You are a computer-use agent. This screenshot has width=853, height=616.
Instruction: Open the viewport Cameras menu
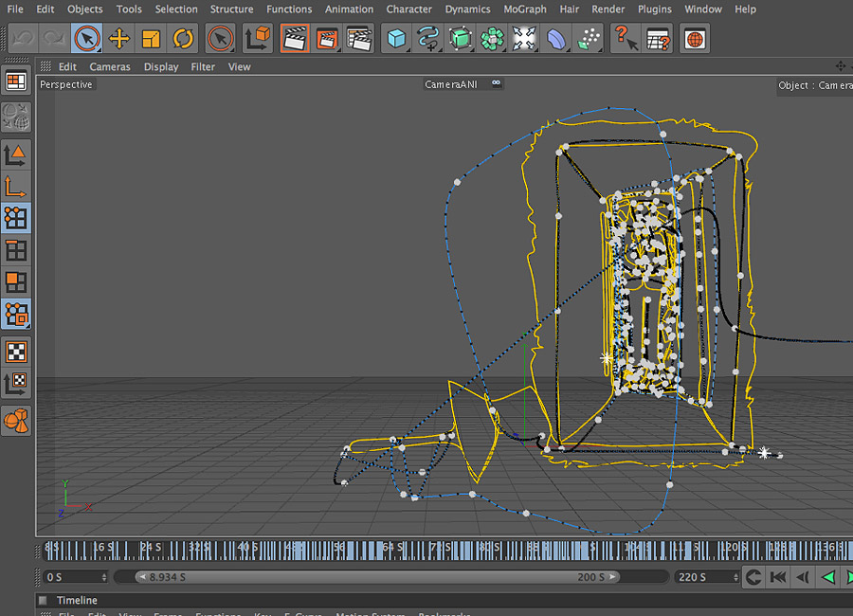click(x=110, y=67)
